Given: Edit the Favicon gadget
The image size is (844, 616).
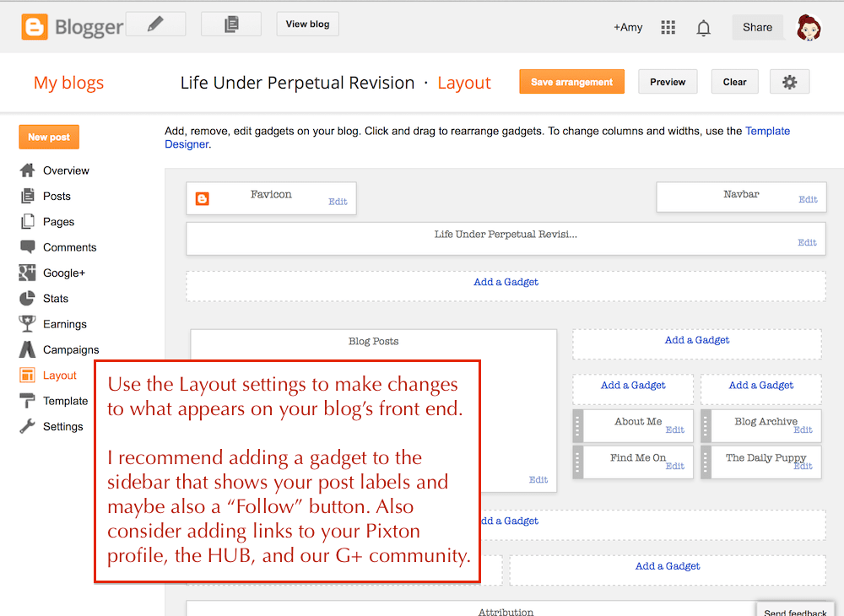Looking at the screenshot, I should pyautogui.click(x=338, y=202).
